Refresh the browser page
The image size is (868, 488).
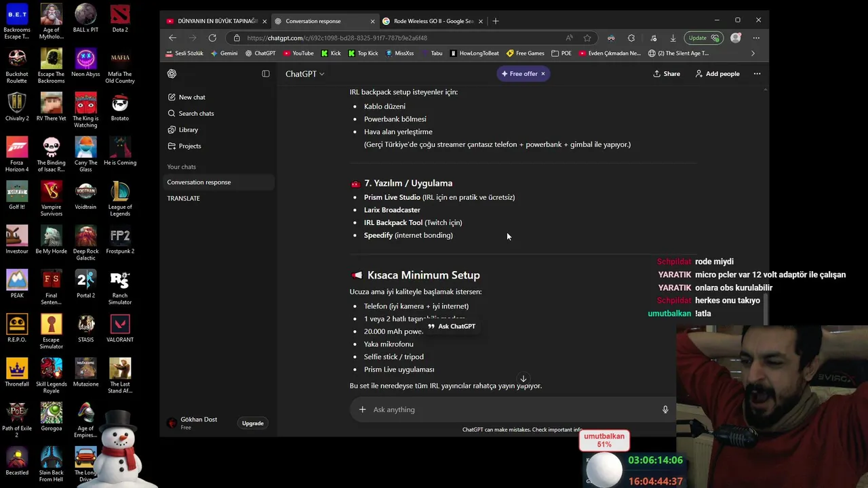point(212,38)
